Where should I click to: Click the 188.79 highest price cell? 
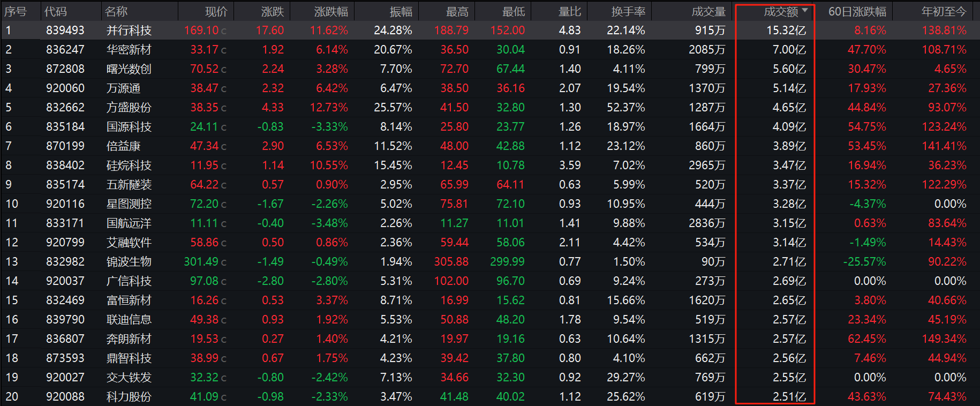[451, 31]
